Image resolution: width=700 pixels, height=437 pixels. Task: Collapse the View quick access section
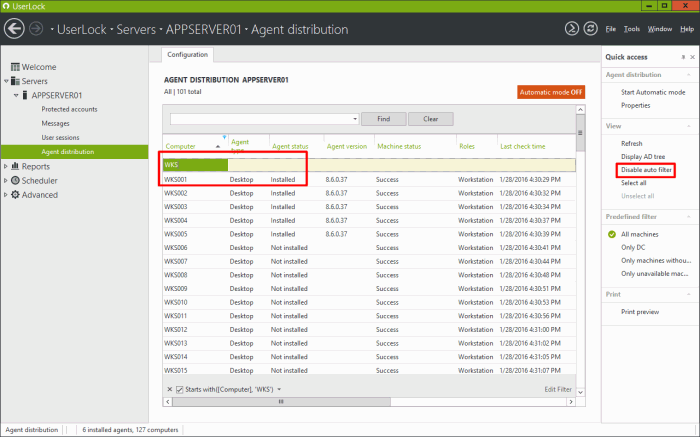pyautogui.click(x=688, y=126)
